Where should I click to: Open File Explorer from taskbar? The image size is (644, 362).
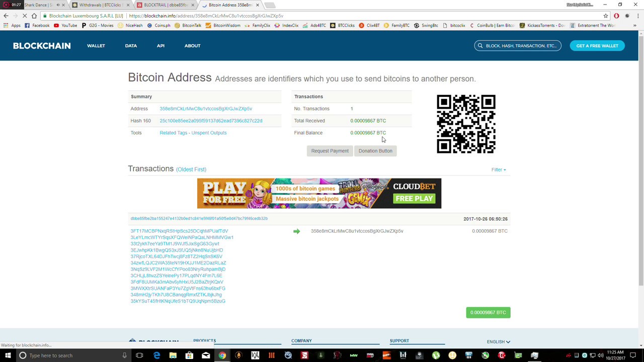tap(173, 355)
